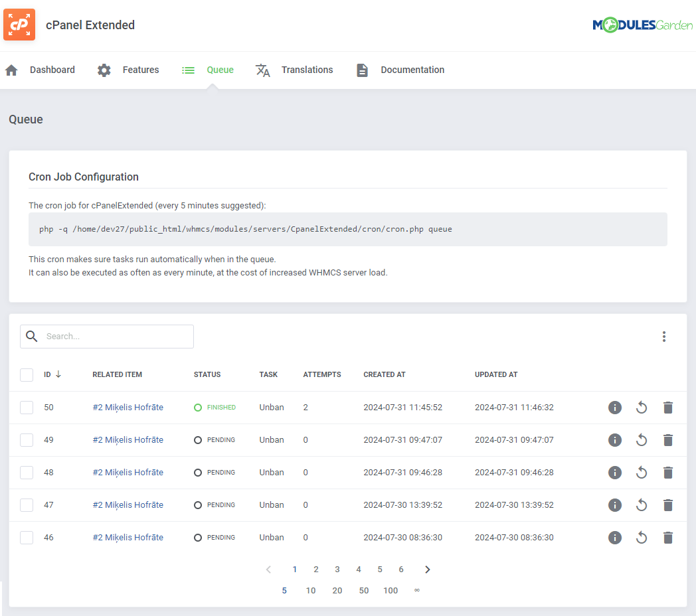This screenshot has width=696, height=616.
Task: Select the Queue tab
Action: [x=208, y=70]
